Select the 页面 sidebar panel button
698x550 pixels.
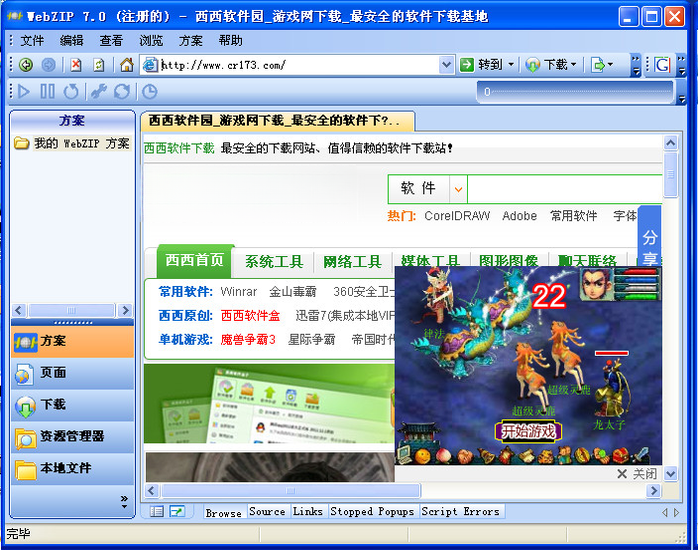73,373
